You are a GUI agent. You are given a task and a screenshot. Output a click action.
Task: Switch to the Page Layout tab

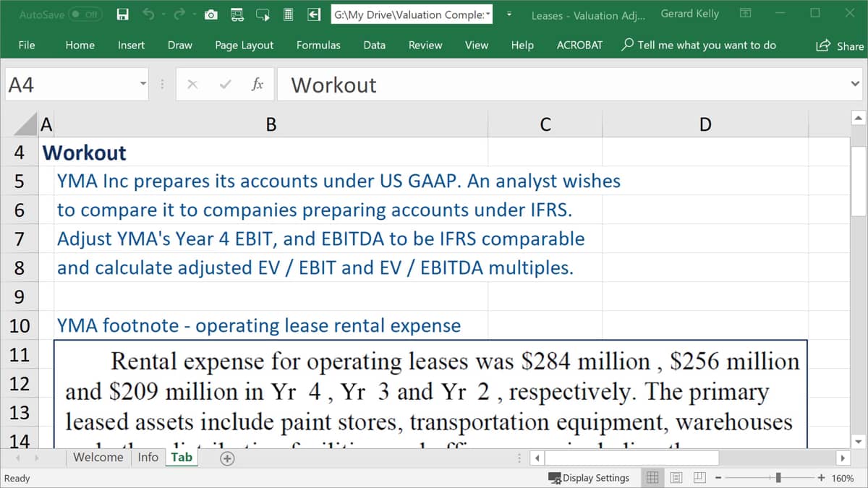coord(244,45)
